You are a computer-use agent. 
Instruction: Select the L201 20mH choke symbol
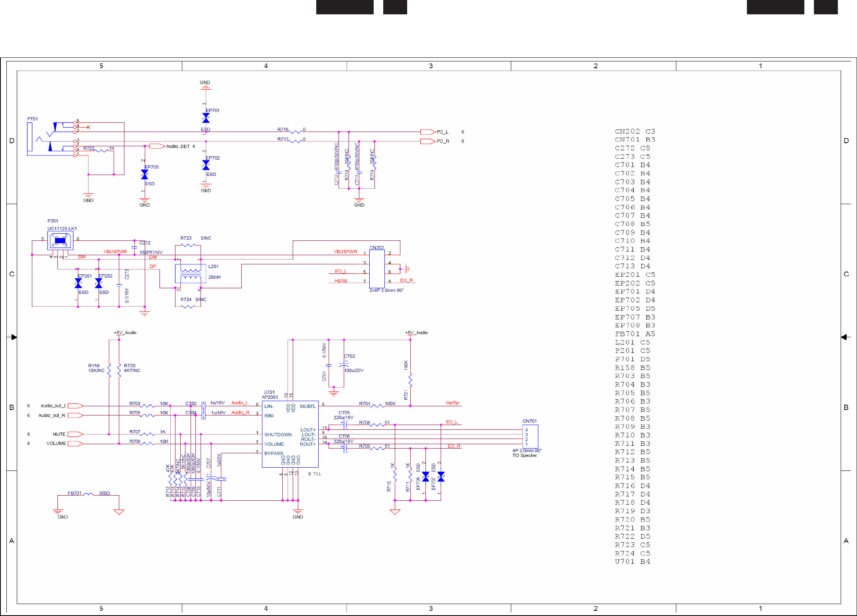pos(190,274)
